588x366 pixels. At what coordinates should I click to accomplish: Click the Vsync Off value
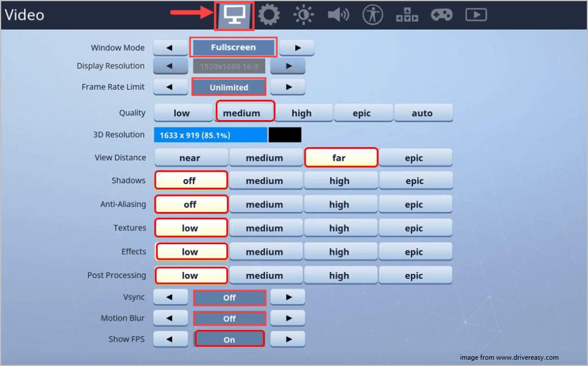pos(230,298)
